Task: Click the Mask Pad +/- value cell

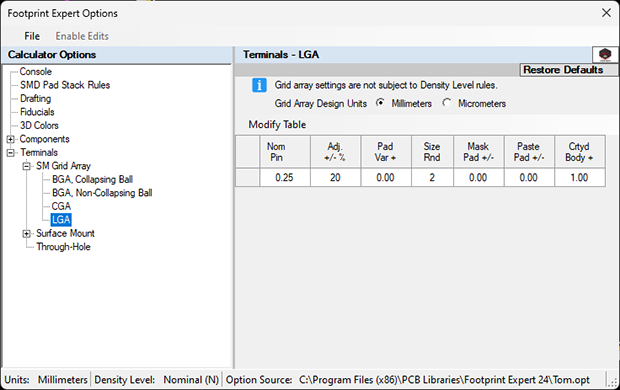Action: tap(478, 178)
